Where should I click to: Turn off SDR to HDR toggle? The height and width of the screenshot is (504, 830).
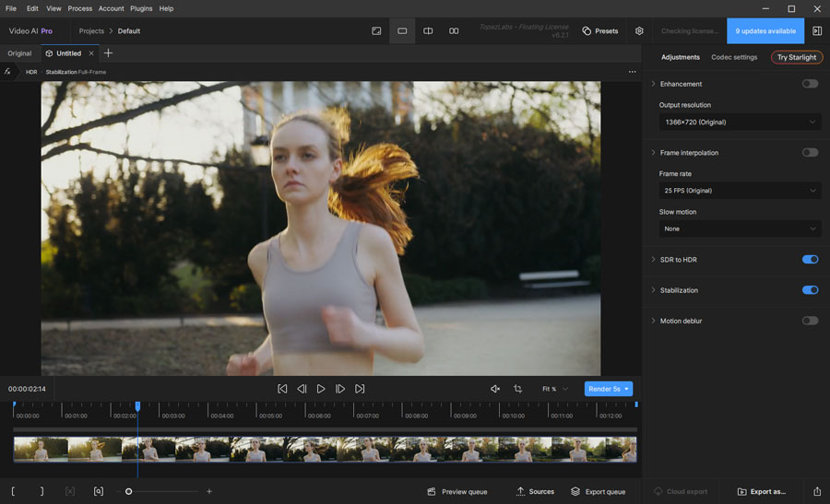click(x=810, y=259)
